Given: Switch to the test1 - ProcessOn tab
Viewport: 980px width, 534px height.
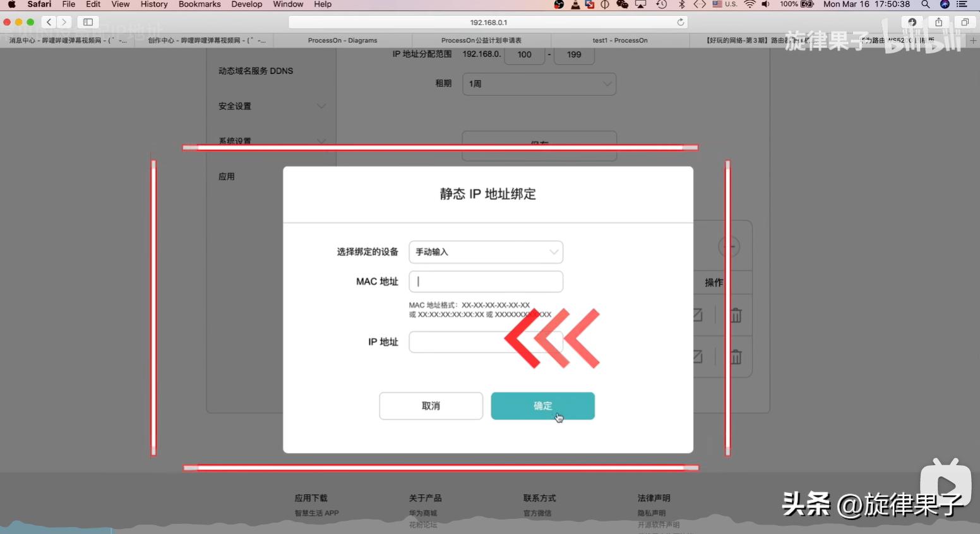Looking at the screenshot, I should [x=620, y=40].
